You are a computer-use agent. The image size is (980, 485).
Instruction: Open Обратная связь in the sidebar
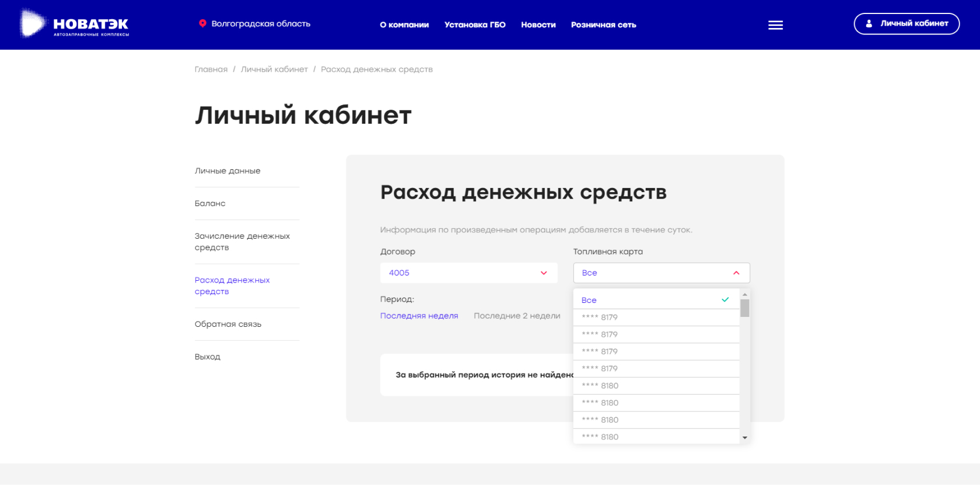tap(228, 325)
